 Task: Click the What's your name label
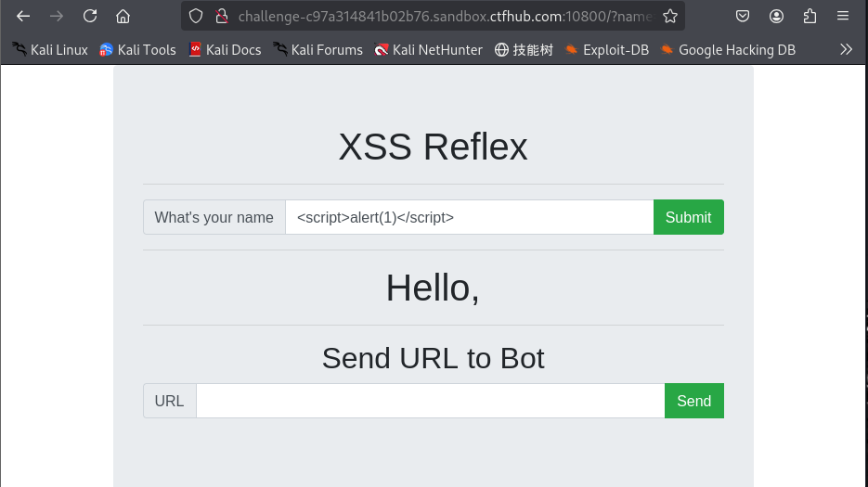click(x=214, y=217)
